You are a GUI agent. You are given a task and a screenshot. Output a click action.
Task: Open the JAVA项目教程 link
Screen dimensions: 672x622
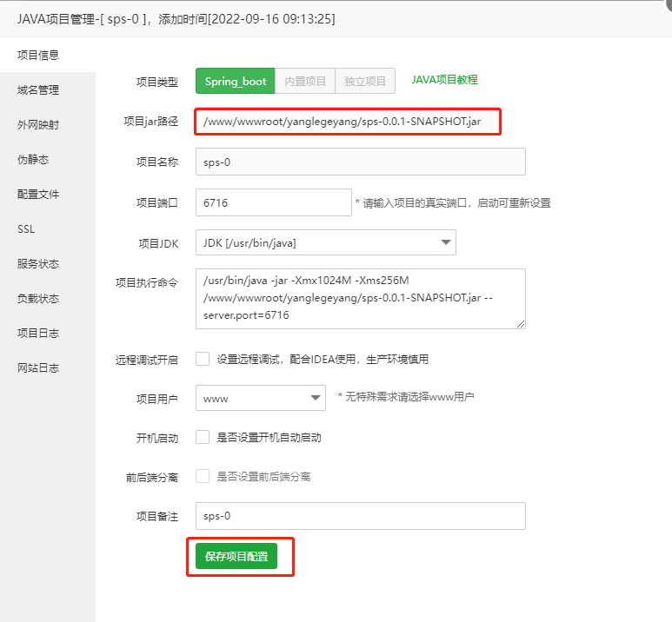(444, 80)
